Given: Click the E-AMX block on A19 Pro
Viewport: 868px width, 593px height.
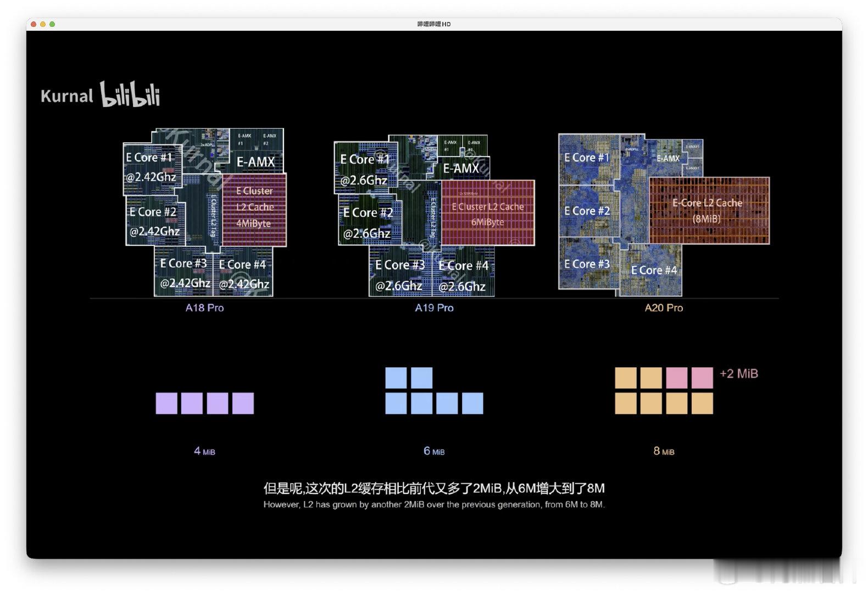Looking at the screenshot, I should 461,169.
